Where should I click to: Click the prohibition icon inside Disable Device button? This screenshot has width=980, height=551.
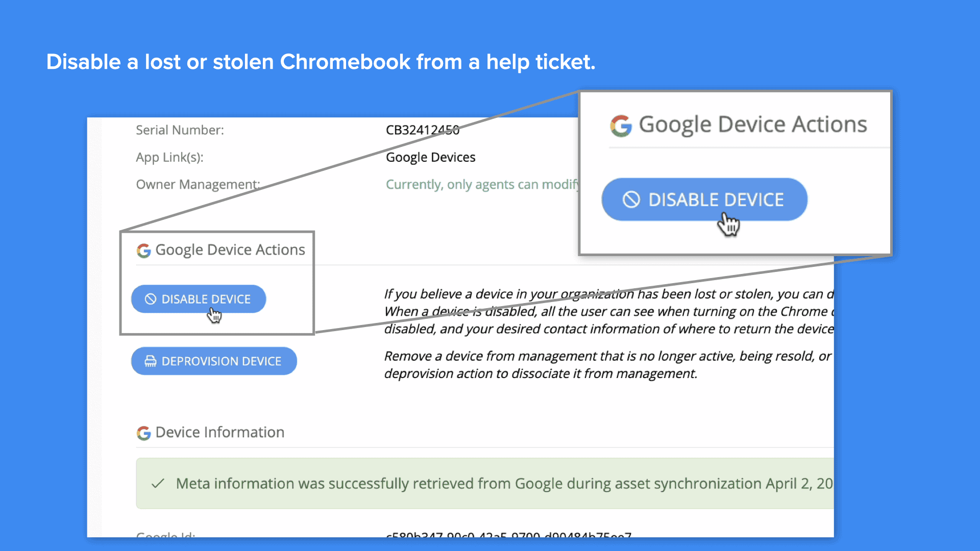click(x=150, y=299)
